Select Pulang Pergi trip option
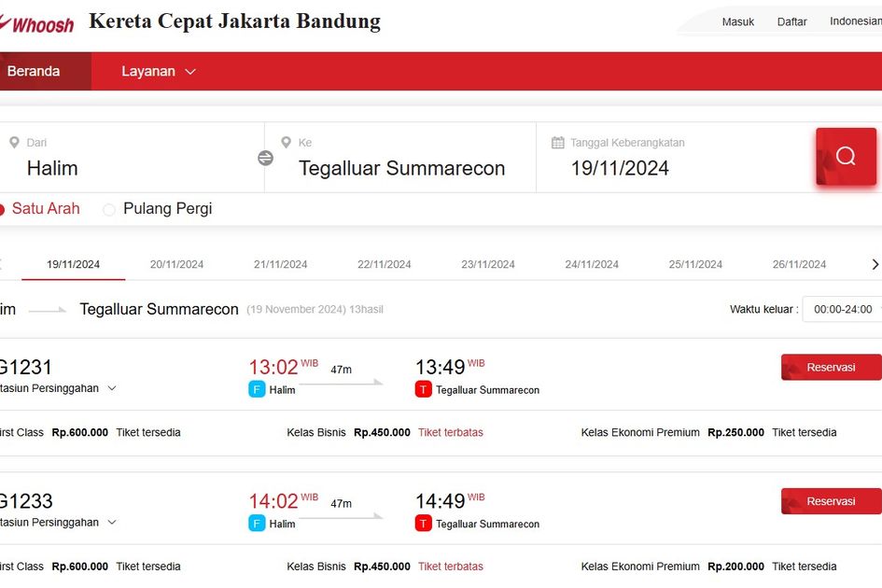Viewport: 882px width, 588px height. point(158,209)
